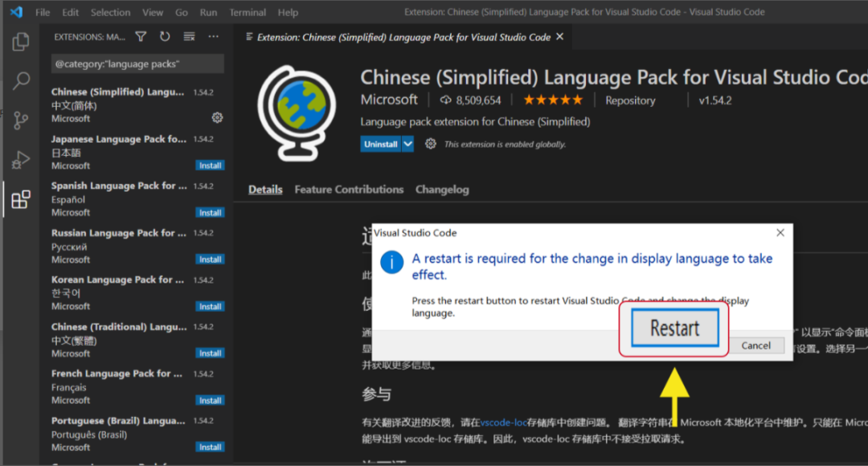Image resolution: width=868 pixels, height=466 pixels.
Task: Open the Edit menu
Action: [x=70, y=12]
